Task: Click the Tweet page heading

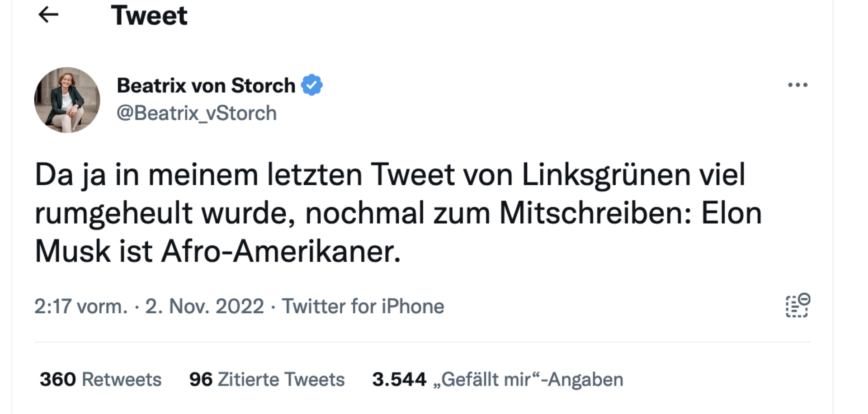Action: 149,15
